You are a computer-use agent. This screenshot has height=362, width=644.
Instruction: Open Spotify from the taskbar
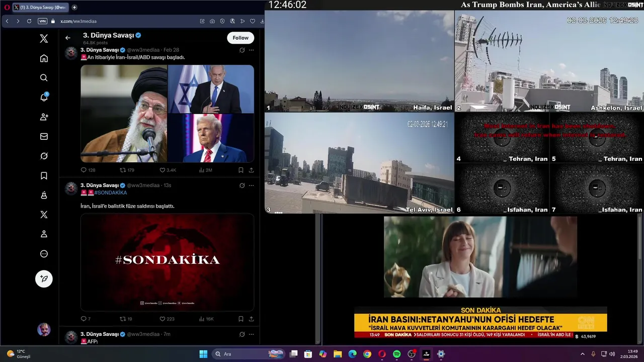pyautogui.click(x=396, y=354)
